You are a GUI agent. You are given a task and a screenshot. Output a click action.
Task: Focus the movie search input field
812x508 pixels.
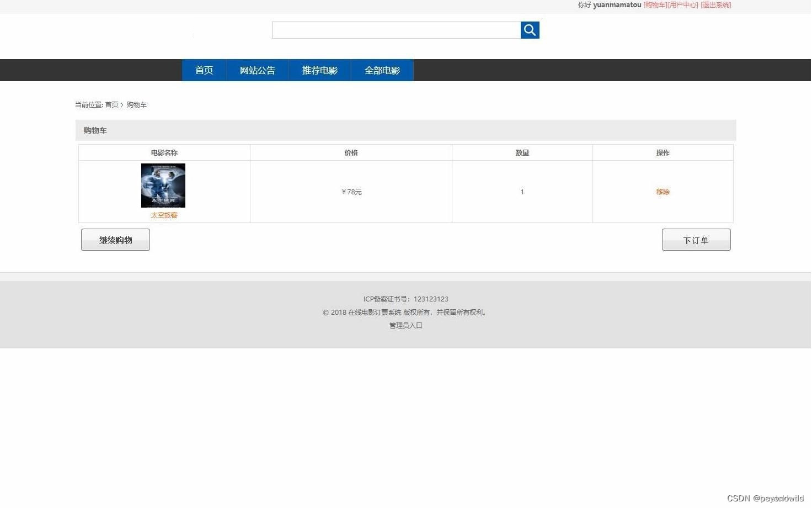(396, 30)
